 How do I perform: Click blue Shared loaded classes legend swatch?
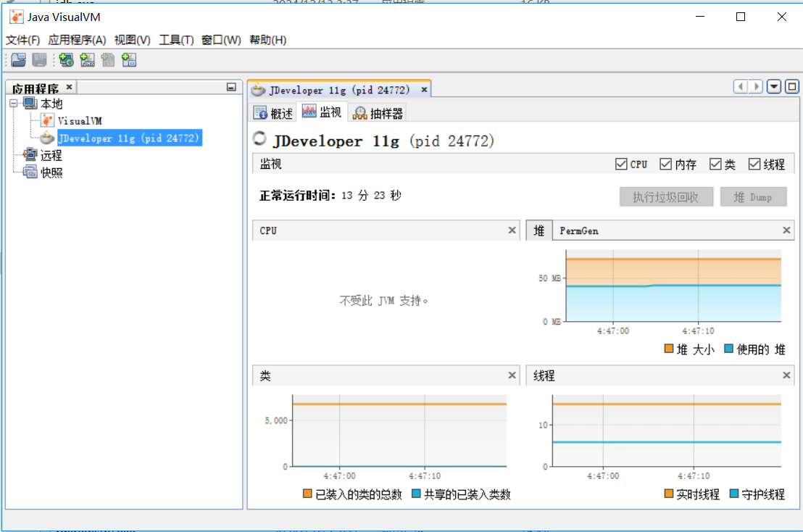pos(416,494)
